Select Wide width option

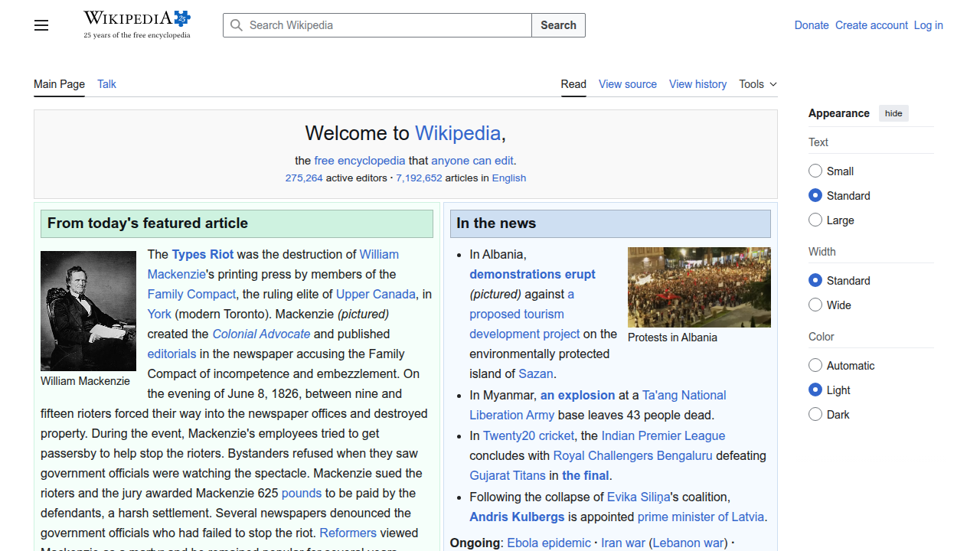[x=815, y=305]
